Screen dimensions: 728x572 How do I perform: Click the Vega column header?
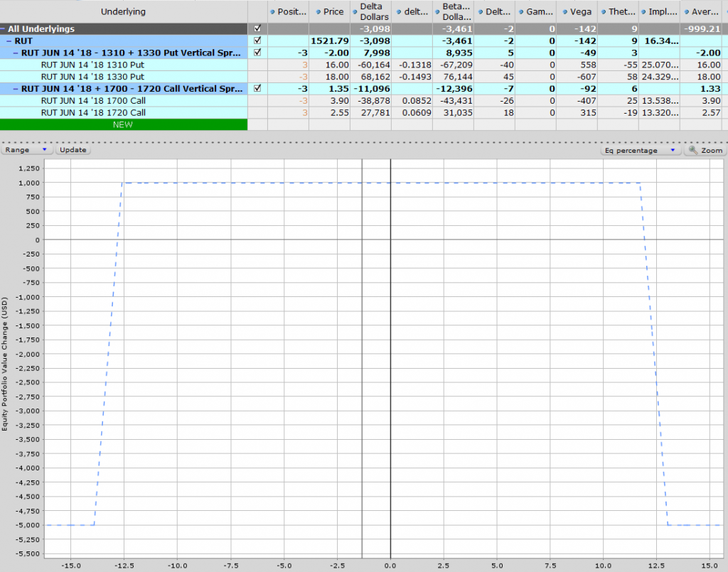coord(579,11)
